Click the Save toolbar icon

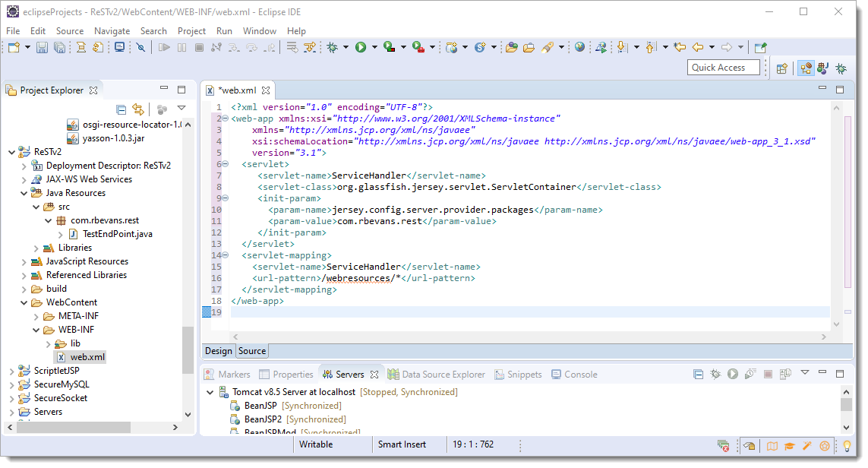click(42, 48)
